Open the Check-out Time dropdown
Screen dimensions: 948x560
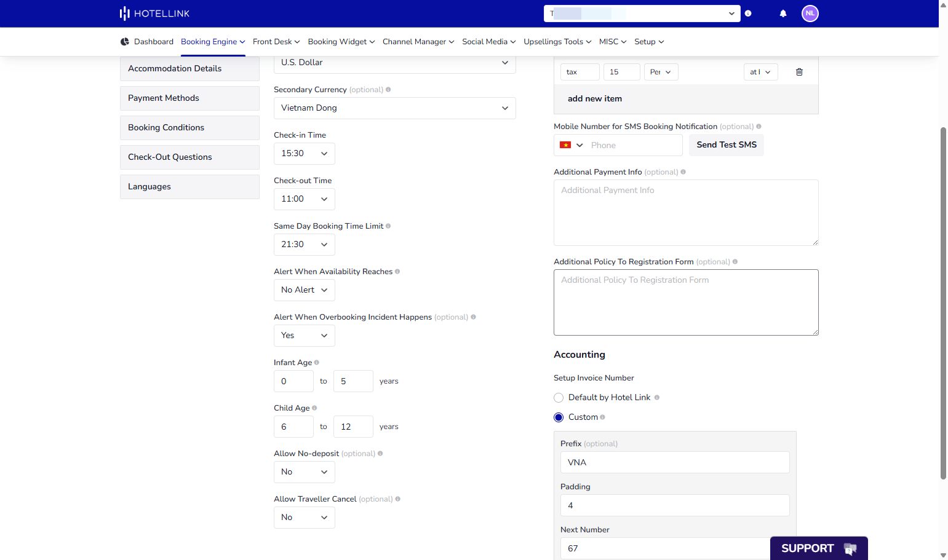coord(305,199)
